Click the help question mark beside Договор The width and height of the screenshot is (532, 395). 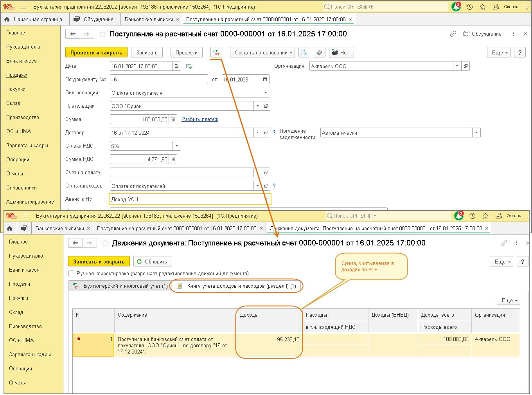tap(274, 133)
